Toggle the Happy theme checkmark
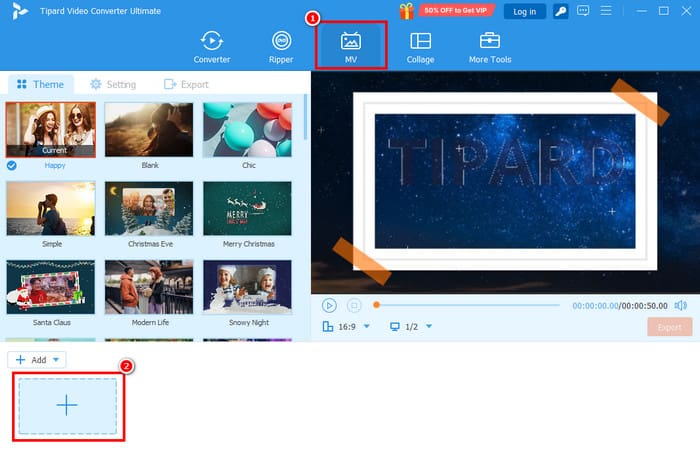The width and height of the screenshot is (700, 453). click(x=12, y=166)
